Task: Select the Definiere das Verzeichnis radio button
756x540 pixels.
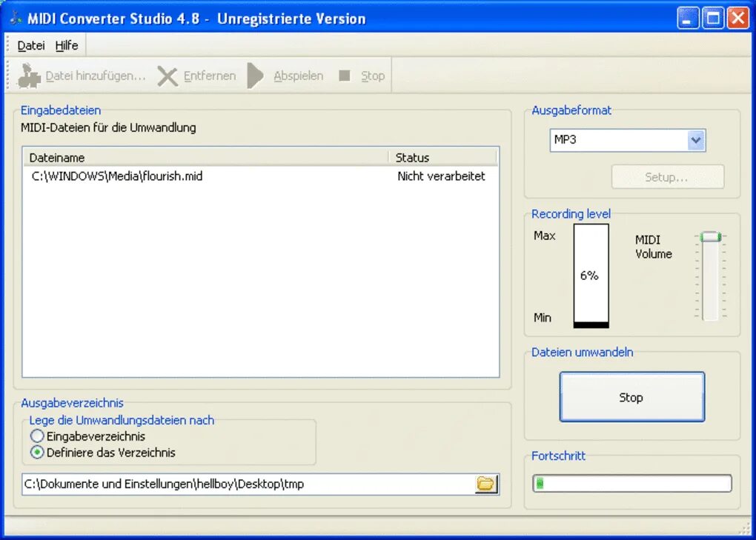Action: (37, 453)
